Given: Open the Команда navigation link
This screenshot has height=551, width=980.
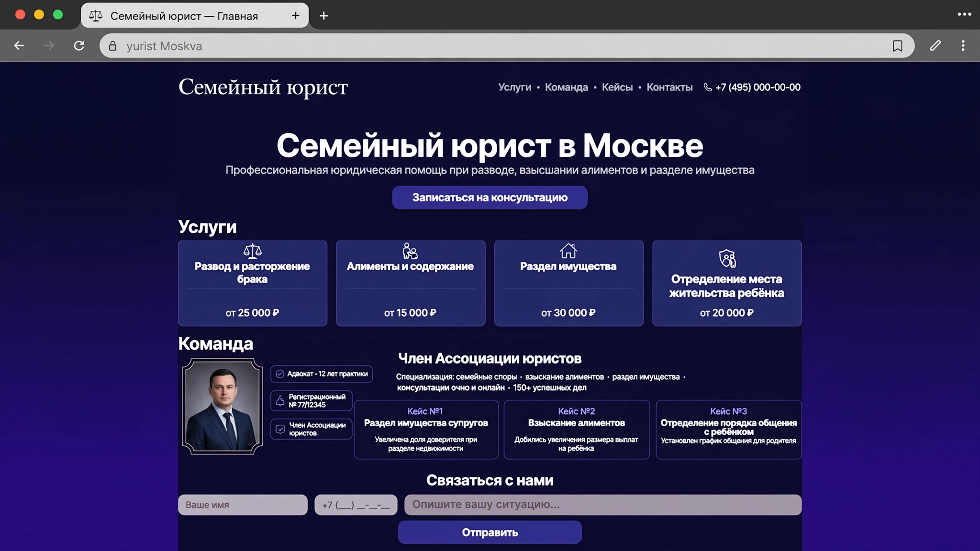Looking at the screenshot, I should 566,88.
